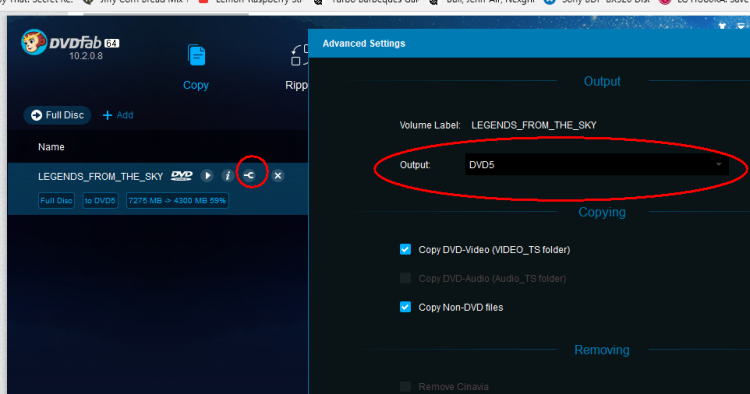Click the Name column header
Image resolution: width=750 pixels, height=394 pixels.
51,147
